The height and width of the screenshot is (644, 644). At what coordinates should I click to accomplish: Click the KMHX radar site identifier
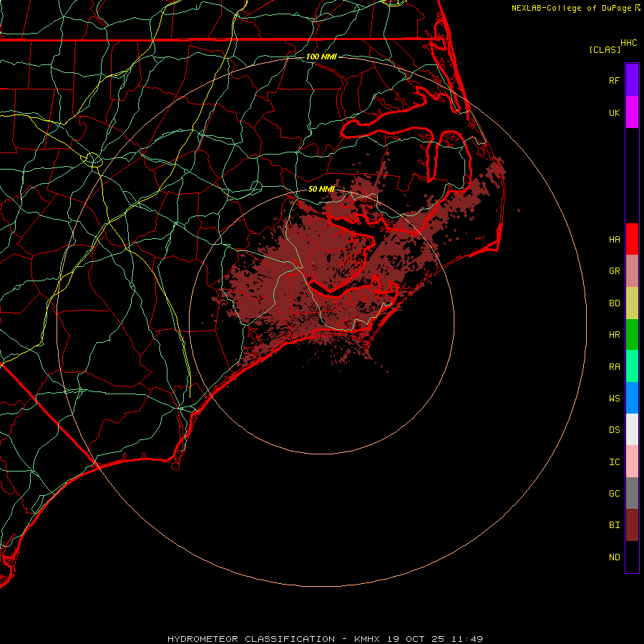(367, 639)
